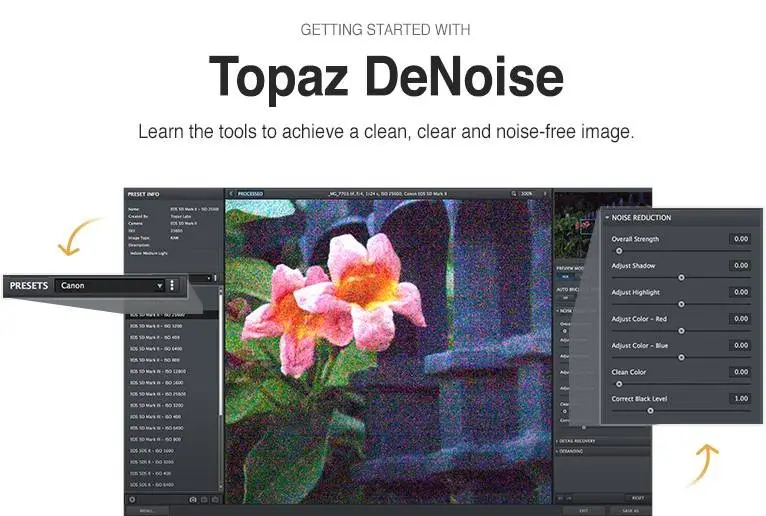Click the RESET button

638,498
